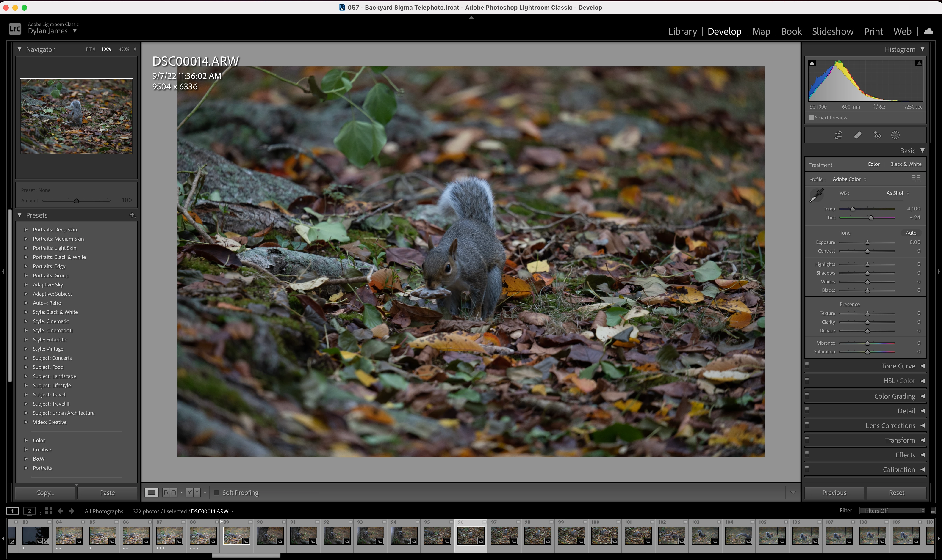Enable the Soft Proofing checkbox
The width and height of the screenshot is (942, 560).
point(216,492)
